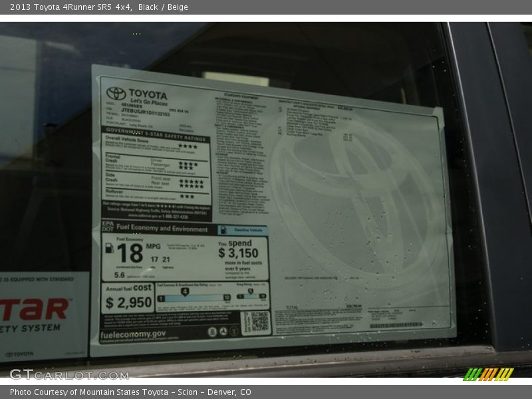Click the large '18' combined MPG number

tap(130, 253)
